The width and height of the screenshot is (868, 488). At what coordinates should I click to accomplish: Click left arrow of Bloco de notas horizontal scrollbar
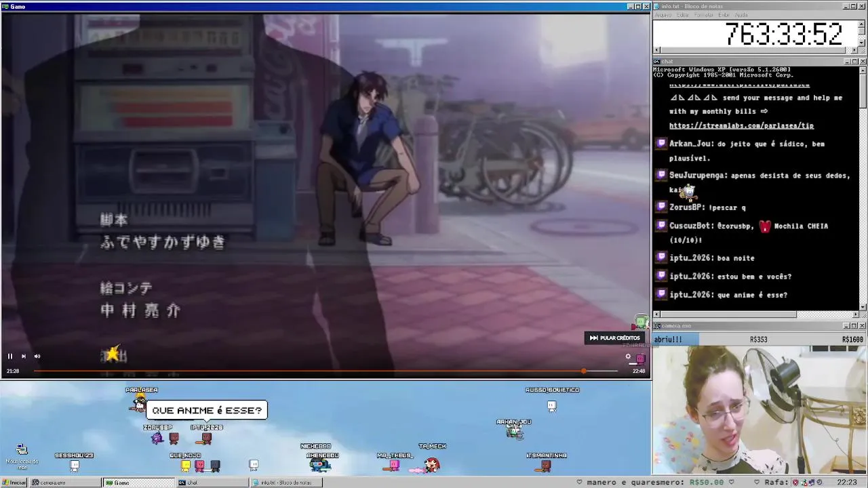click(x=657, y=50)
